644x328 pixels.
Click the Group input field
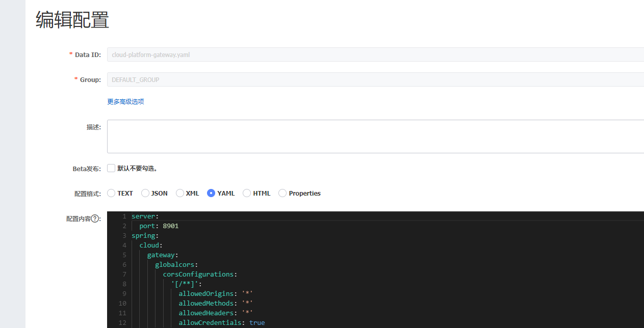tap(306, 79)
